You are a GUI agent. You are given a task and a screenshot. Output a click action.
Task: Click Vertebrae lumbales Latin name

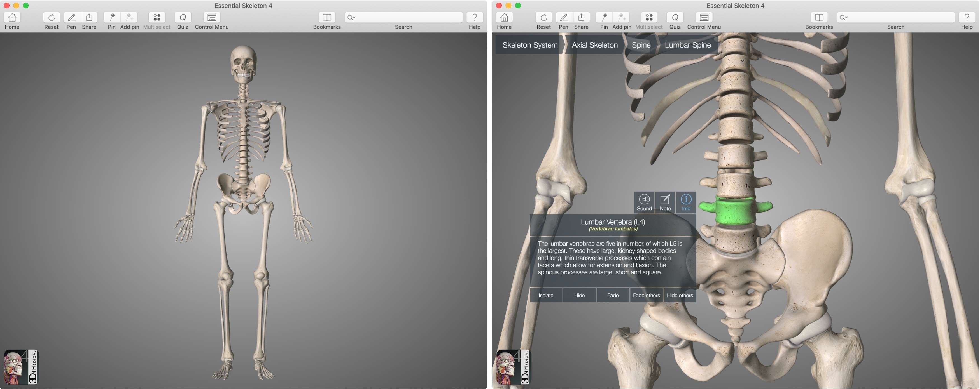point(613,229)
